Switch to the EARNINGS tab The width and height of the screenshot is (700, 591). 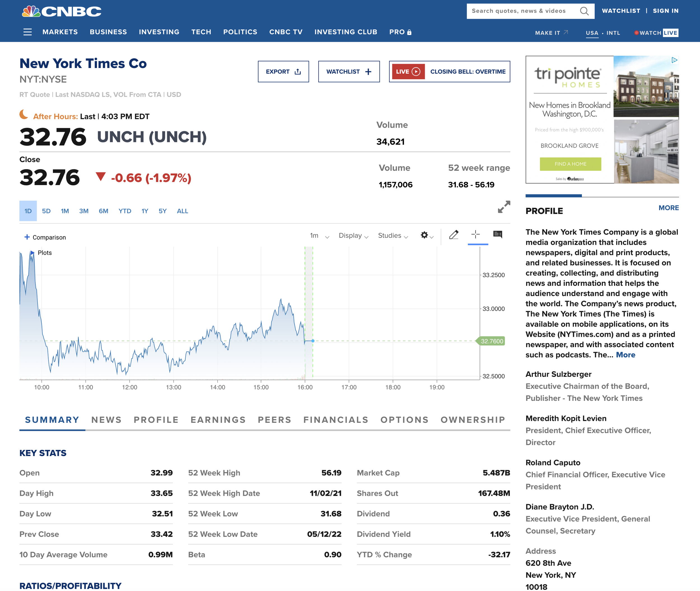[218, 420]
